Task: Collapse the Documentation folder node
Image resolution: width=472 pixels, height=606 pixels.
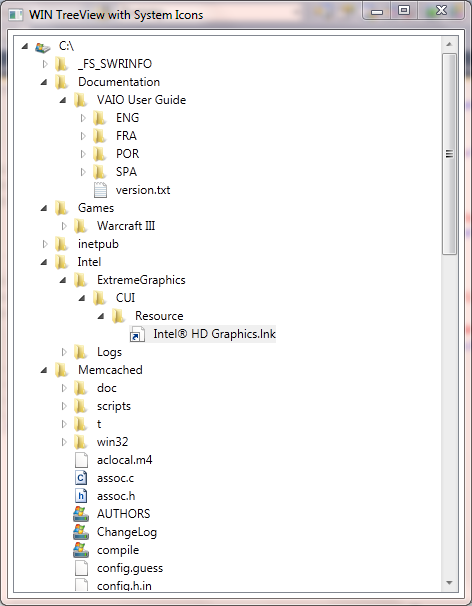Action: (x=44, y=82)
